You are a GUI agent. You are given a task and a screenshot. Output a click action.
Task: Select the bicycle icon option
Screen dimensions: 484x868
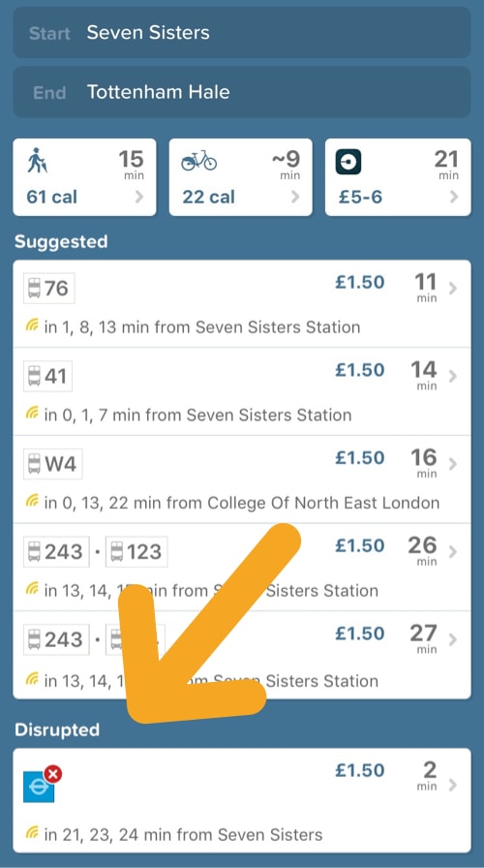(199, 161)
